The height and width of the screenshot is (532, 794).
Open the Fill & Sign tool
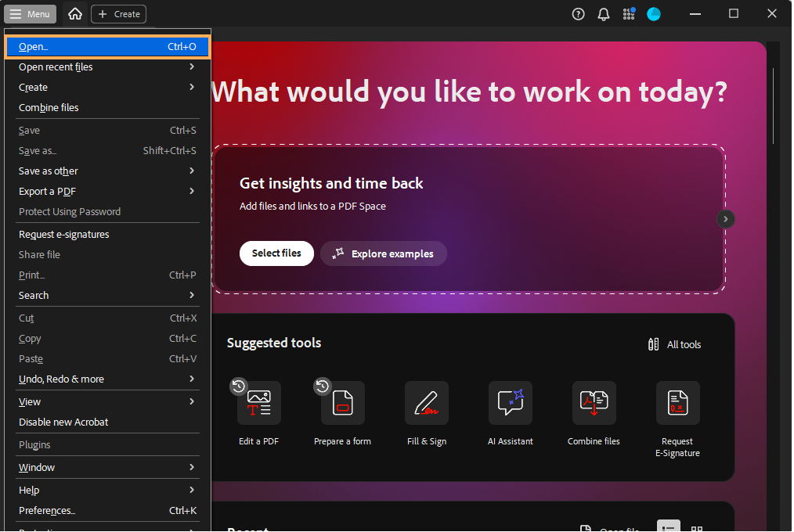[x=427, y=404]
